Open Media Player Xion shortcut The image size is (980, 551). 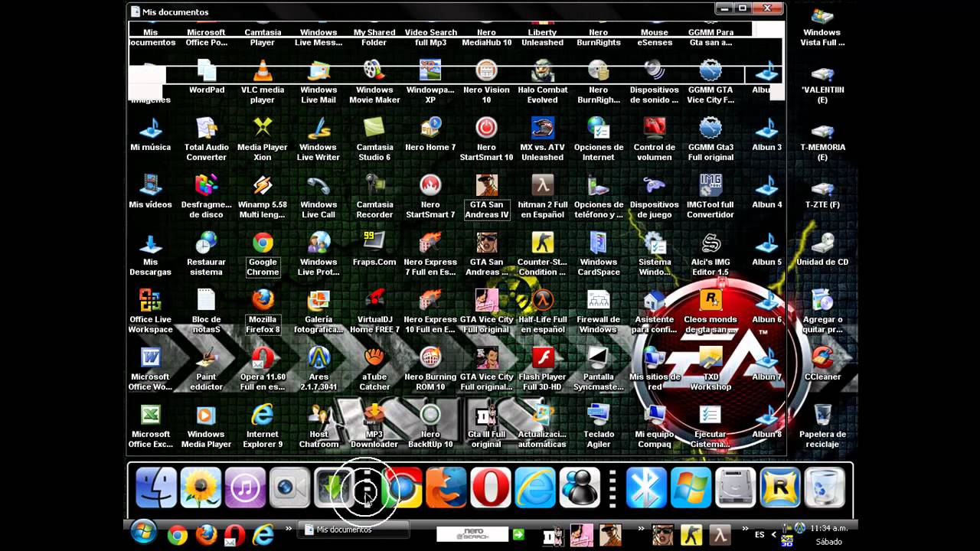(x=263, y=140)
